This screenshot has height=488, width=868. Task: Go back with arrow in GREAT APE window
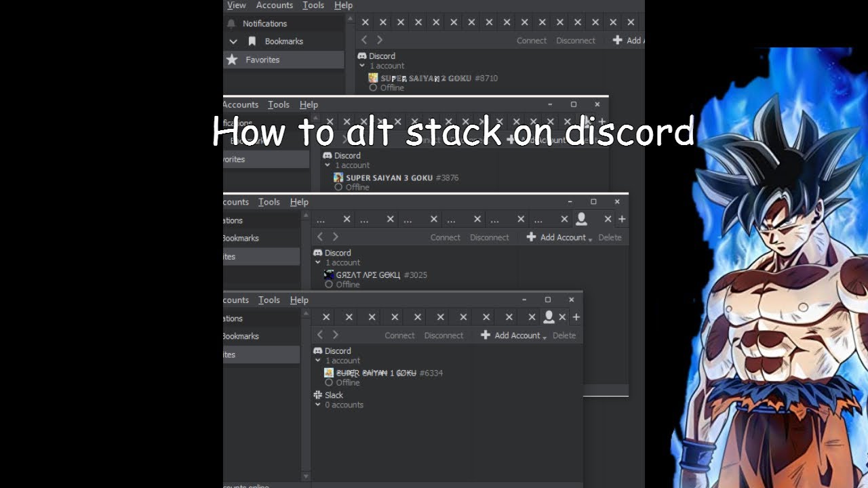coord(320,237)
